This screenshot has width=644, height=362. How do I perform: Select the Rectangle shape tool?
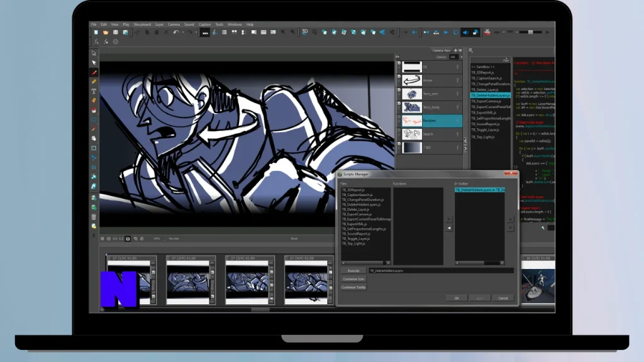(x=94, y=119)
